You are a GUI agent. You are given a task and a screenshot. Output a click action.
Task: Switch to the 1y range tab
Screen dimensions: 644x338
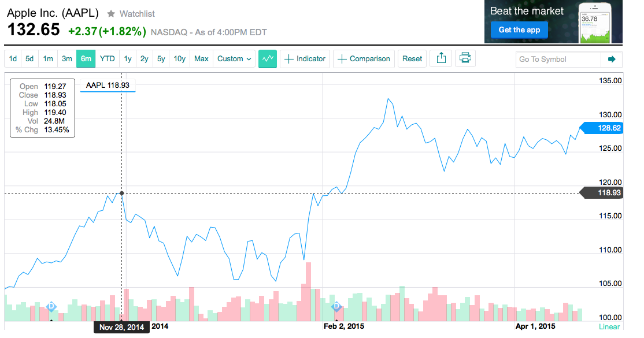click(x=128, y=58)
